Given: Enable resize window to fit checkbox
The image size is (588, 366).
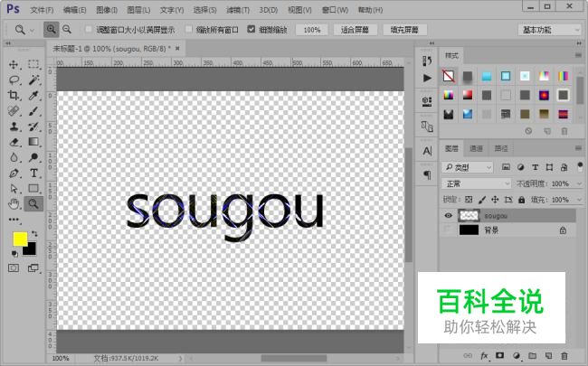Looking at the screenshot, I should (89, 29).
